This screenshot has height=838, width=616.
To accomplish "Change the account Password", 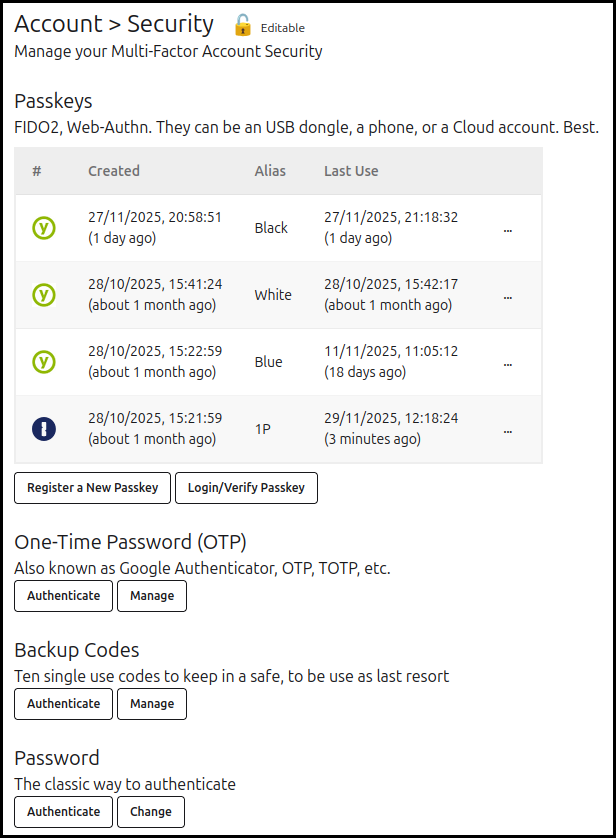I will point(150,812).
